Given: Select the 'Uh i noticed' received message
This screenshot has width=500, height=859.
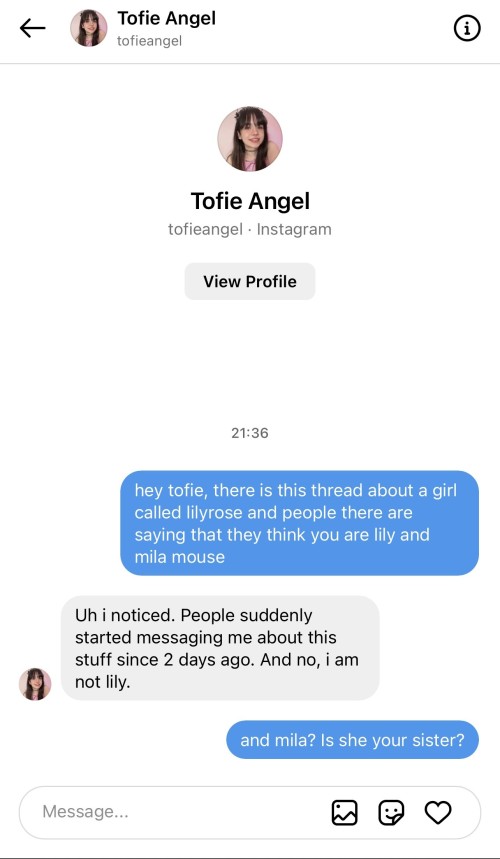Looking at the screenshot, I should click(x=220, y=648).
